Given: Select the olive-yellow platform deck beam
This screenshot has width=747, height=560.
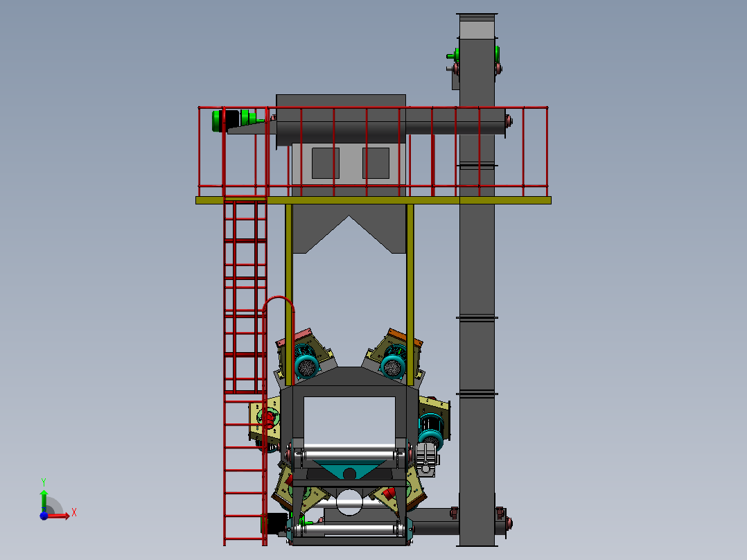Looking at the screenshot, I should (x=373, y=200).
